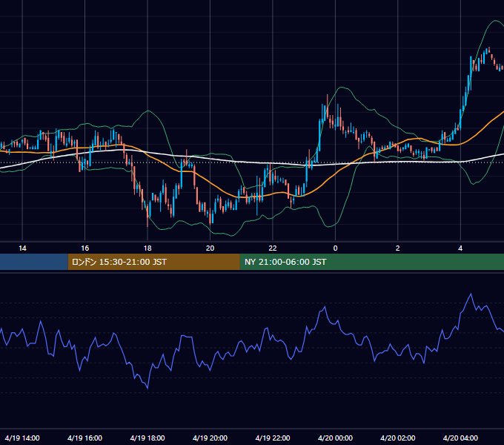This screenshot has width=504, height=445.
Task: Click the 4/20 04:00 date label
Action: pos(460,438)
